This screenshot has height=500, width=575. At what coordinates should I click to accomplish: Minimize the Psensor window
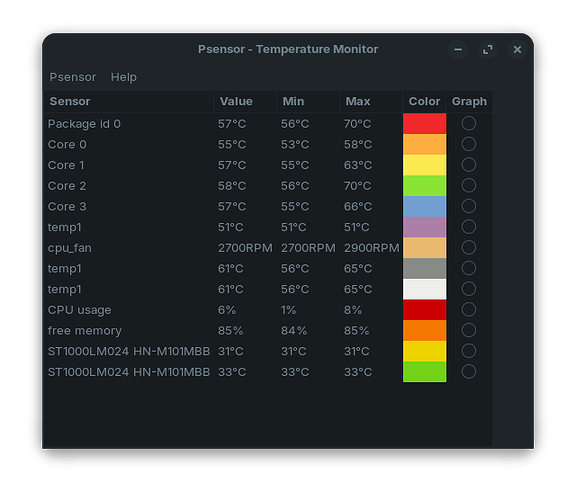[458, 49]
